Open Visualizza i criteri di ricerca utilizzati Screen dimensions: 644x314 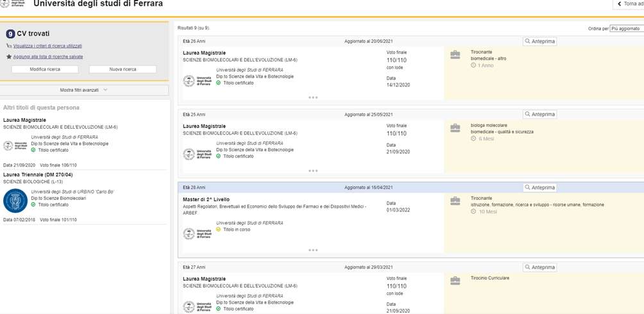(x=47, y=46)
